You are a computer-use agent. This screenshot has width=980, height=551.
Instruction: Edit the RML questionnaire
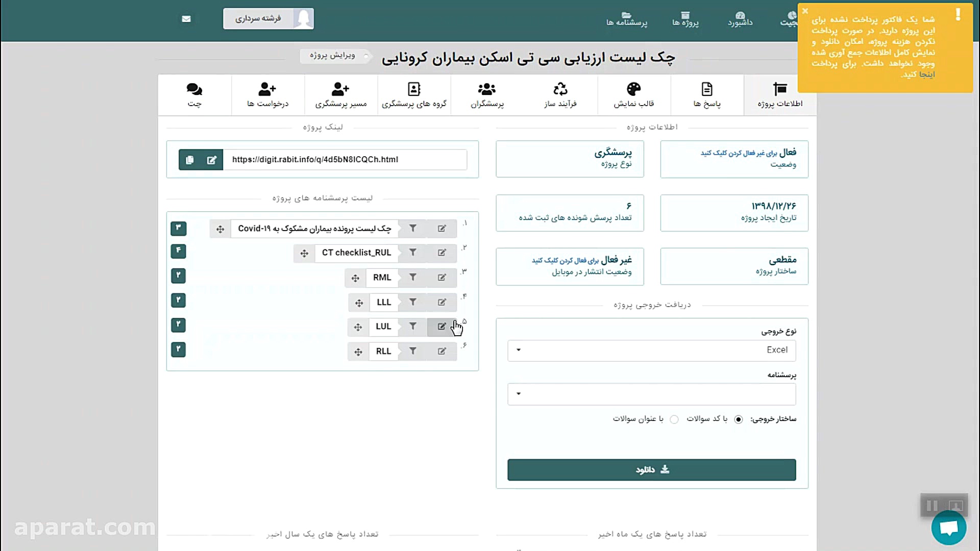tap(442, 278)
